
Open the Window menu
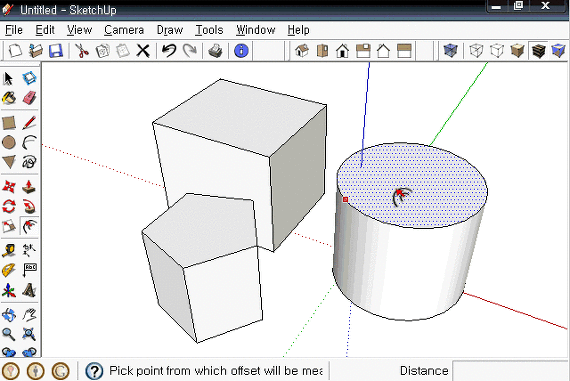point(256,30)
